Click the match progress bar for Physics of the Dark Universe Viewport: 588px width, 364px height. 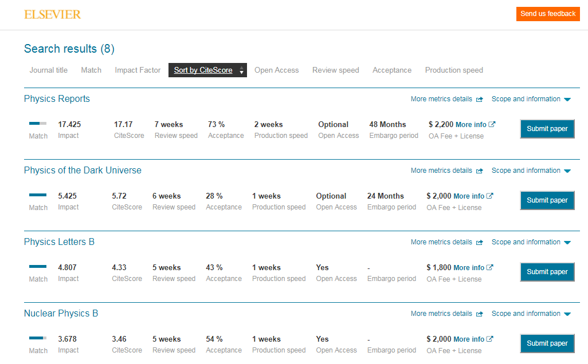(38, 195)
